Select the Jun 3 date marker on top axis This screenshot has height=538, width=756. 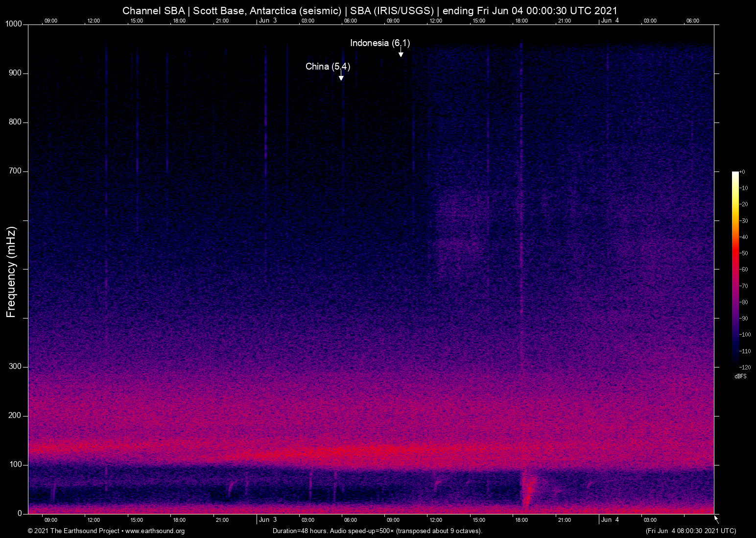coord(268,21)
